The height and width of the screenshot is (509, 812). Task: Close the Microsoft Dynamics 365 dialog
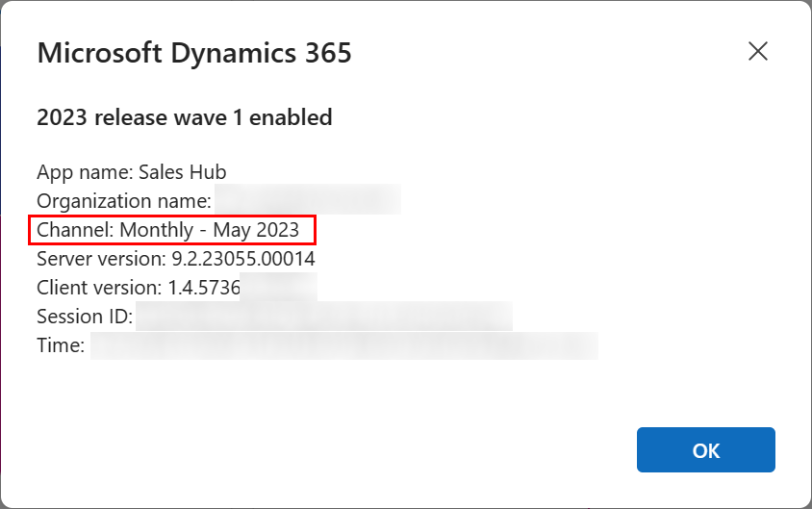757,51
